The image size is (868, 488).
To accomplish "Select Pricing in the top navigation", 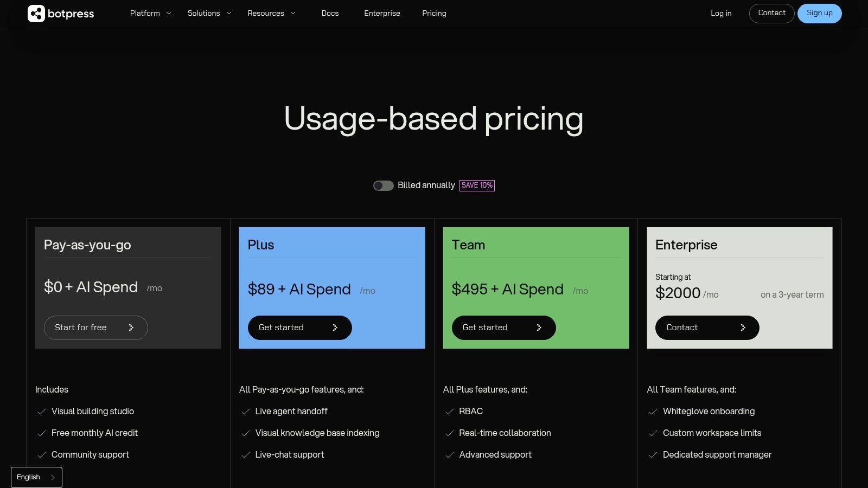I will point(434,14).
